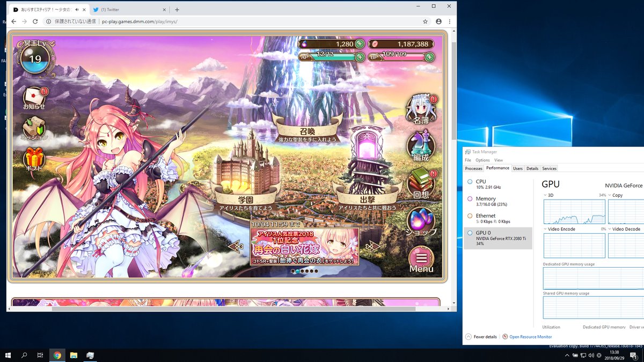Open the お知らせ news icon
644x362 pixels.
click(34, 98)
